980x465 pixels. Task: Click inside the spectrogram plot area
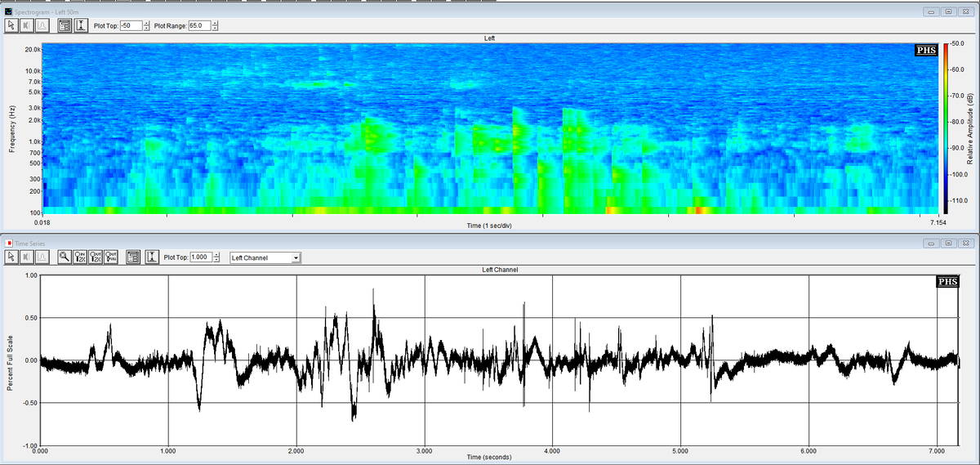tap(488, 128)
